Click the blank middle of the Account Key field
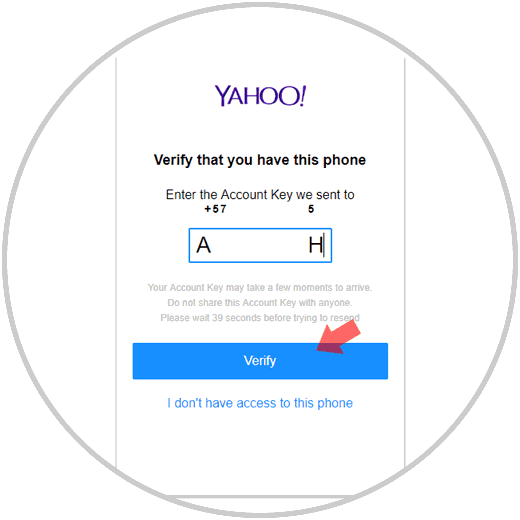The width and height of the screenshot is (520, 520). [x=260, y=245]
